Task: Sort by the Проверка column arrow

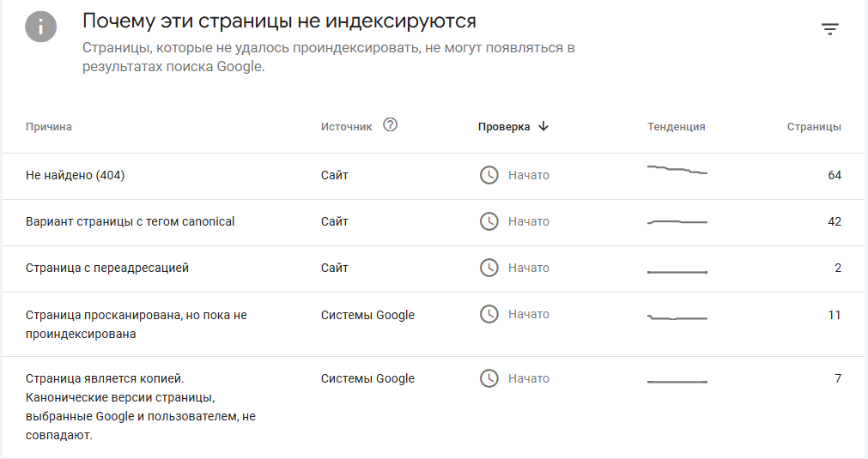Action: (543, 126)
